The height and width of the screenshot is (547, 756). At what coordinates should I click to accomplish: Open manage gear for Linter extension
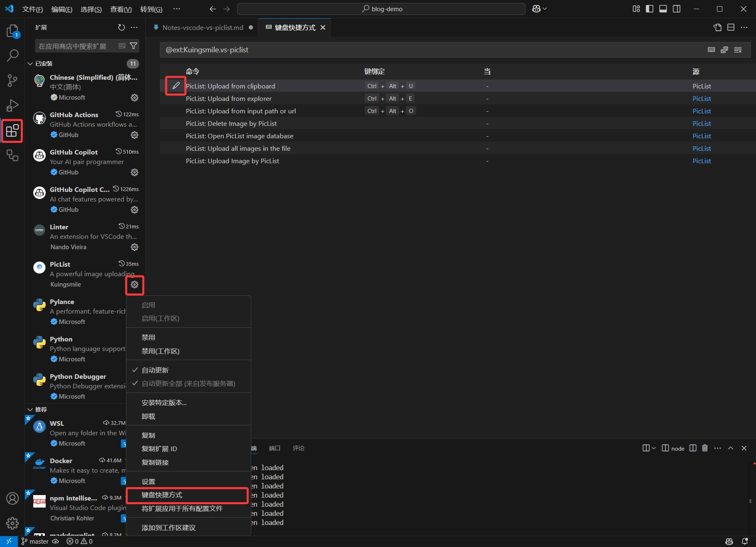pyautogui.click(x=135, y=247)
